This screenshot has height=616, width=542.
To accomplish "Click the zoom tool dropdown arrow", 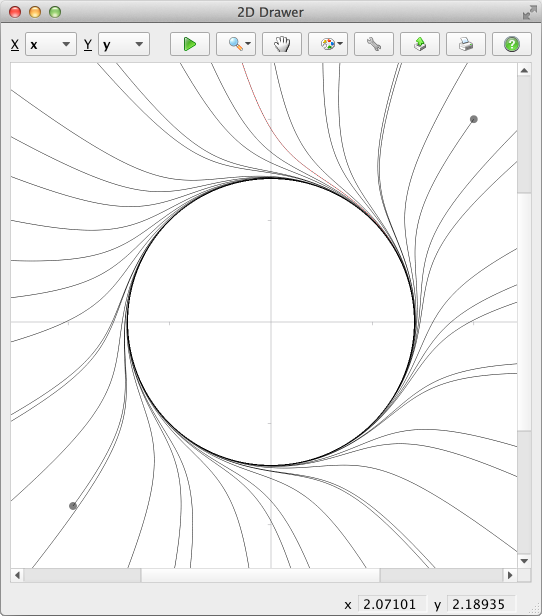I will tap(248, 44).
